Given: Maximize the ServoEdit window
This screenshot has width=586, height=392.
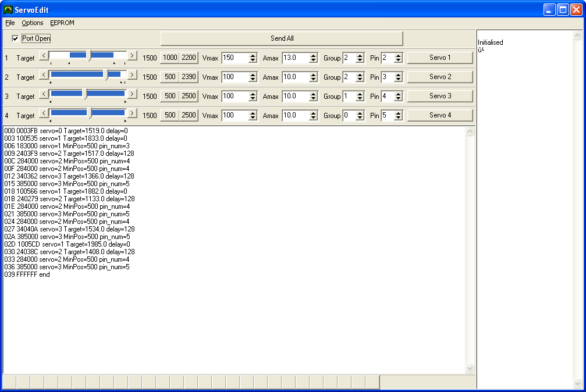Looking at the screenshot, I should tap(563, 10).
